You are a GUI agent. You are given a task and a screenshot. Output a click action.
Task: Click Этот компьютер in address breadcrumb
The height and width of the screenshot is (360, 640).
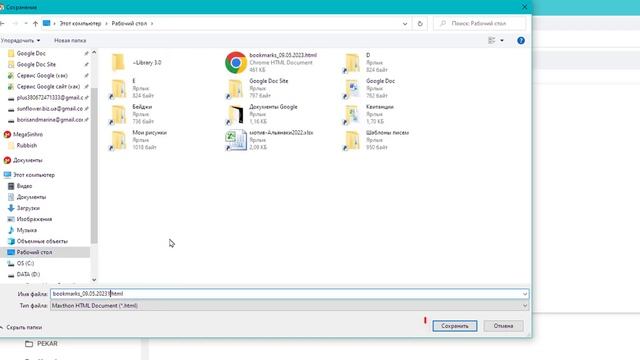coord(80,24)
